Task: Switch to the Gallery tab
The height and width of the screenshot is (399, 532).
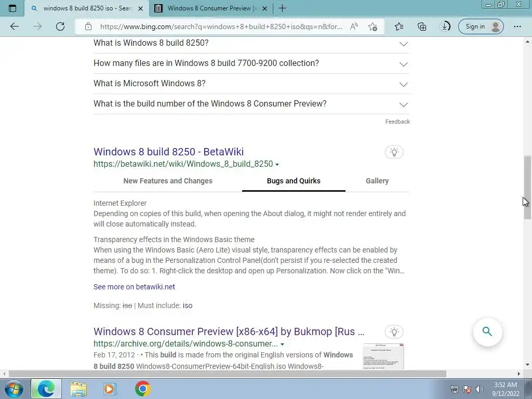Action: click(377, 181)
